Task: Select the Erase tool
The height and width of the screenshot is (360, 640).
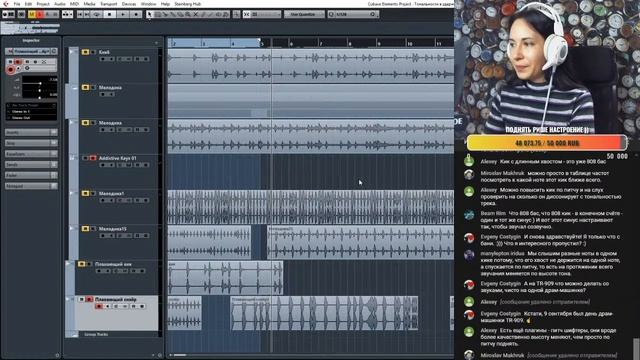Action: pyautogui.click(x=180, y=14)
